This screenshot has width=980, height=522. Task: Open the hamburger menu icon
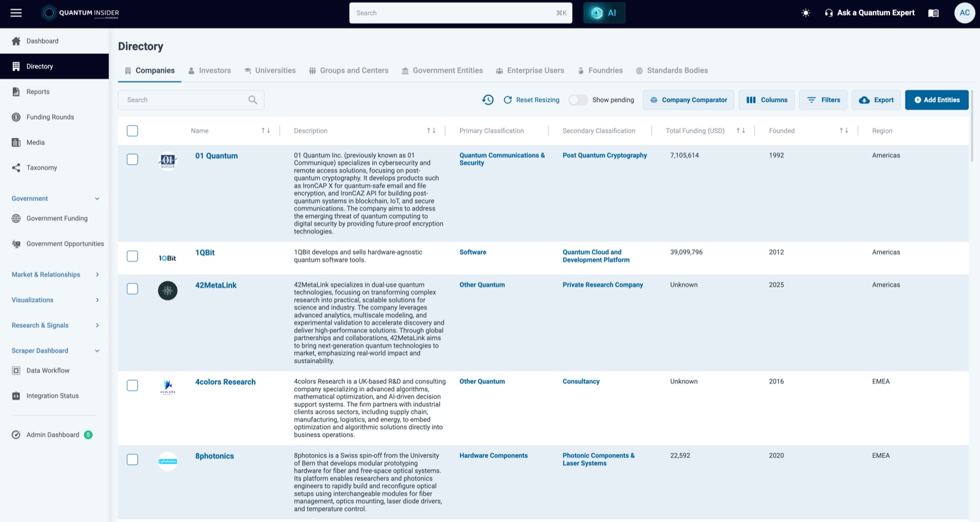click(16, 13)
